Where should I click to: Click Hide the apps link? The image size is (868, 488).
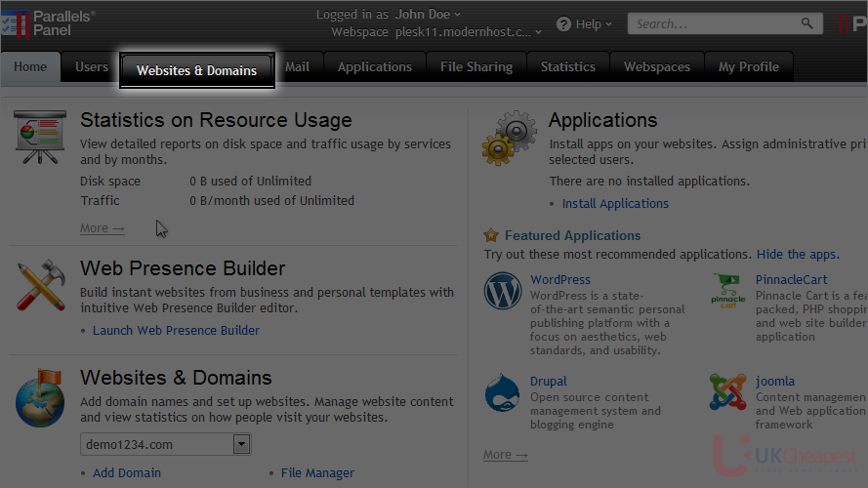click(798, 255)
